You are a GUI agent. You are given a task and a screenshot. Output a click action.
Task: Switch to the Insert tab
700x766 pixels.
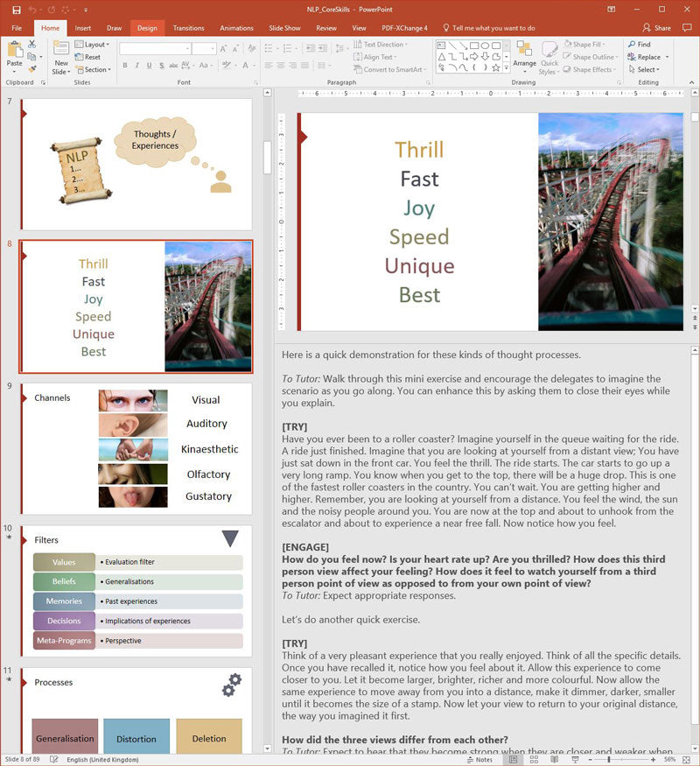click(x=83, y=28)
